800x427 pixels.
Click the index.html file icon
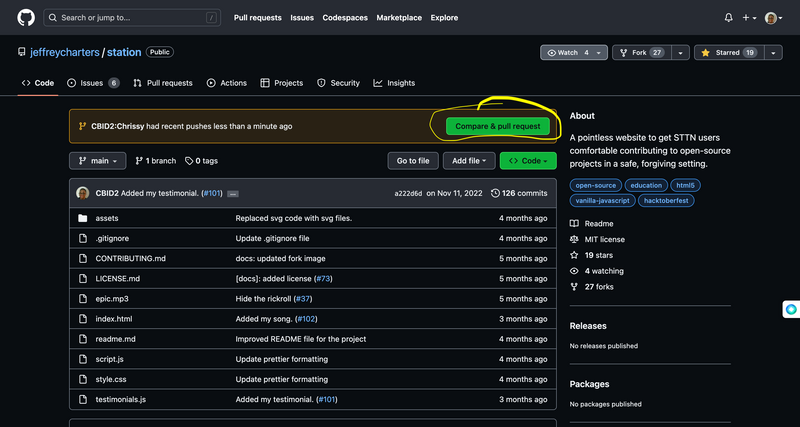[x=83, y=319]
